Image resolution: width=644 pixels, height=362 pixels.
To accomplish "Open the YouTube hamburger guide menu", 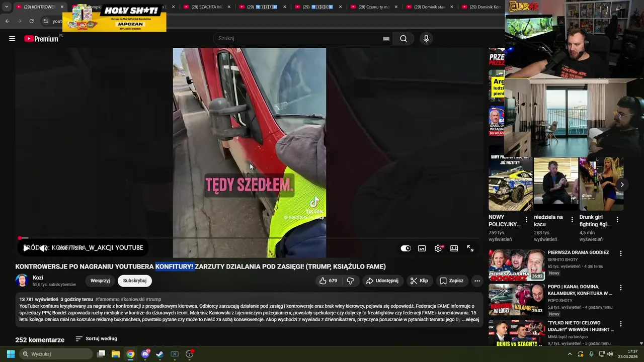I will [x=12, y=39].
